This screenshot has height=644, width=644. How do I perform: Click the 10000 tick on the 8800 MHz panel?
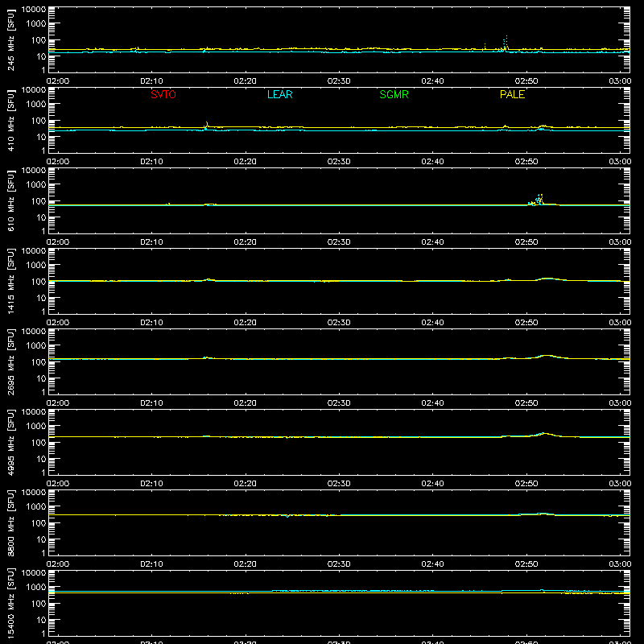point(34,493)
